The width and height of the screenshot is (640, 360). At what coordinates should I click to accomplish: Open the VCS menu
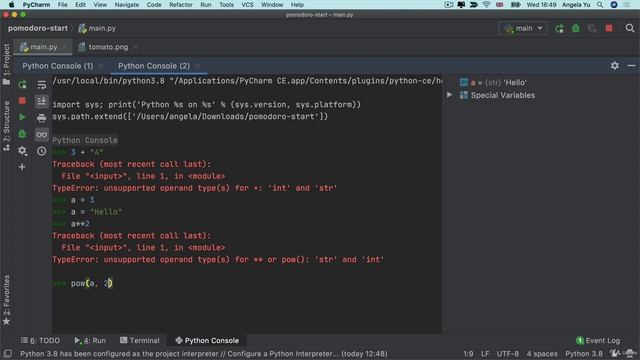[x=247, y=5]
